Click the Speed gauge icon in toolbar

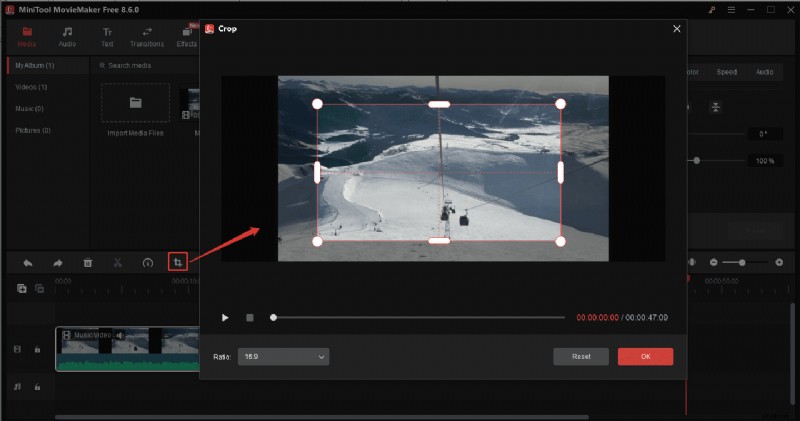tap(148, 263)
